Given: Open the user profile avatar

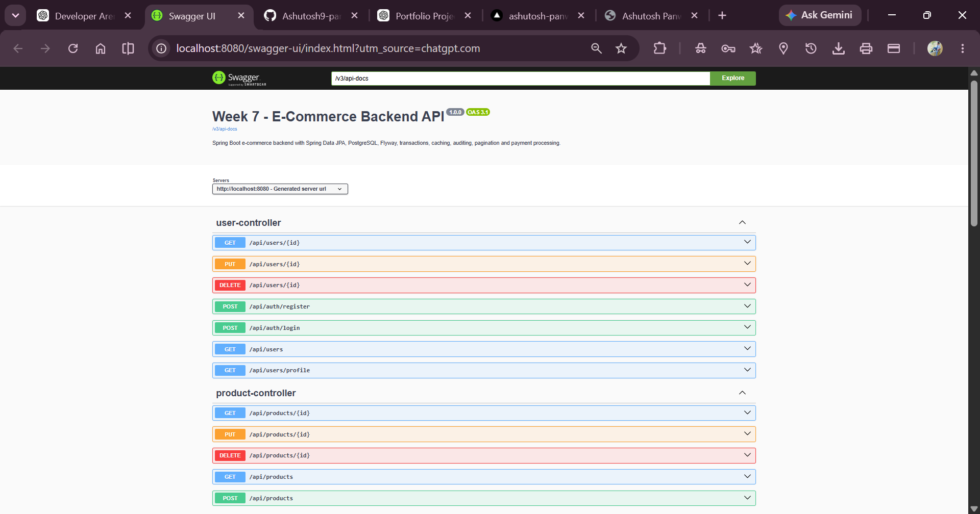Looking at the screenshot, I should 935,48.
